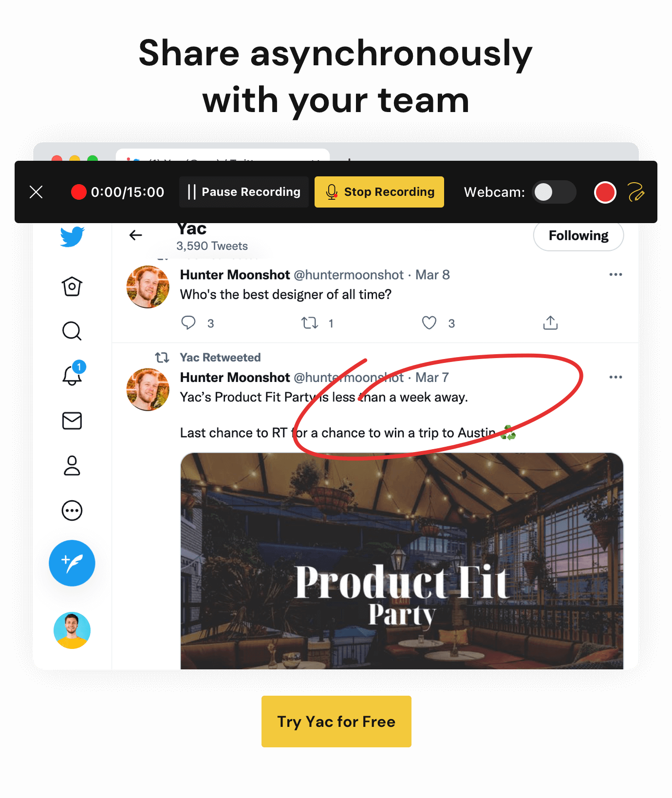Open the Messages envelope icon
This screenshot has height=798, width=672.
click(x=72, y=420)
